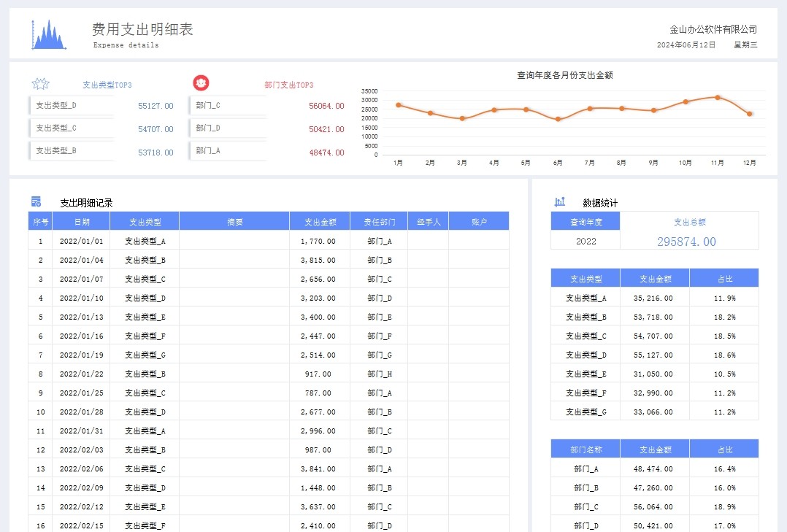Click the 部门_H cell in row 8

[x=379, y=374]
